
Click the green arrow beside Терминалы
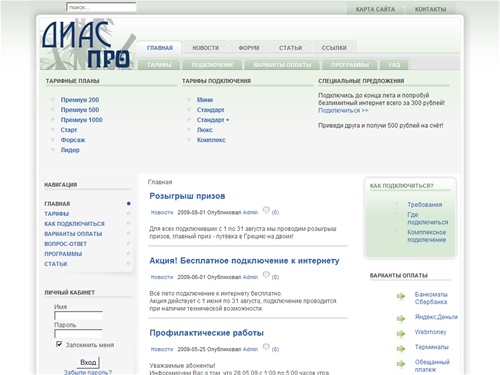coord(401,349)
